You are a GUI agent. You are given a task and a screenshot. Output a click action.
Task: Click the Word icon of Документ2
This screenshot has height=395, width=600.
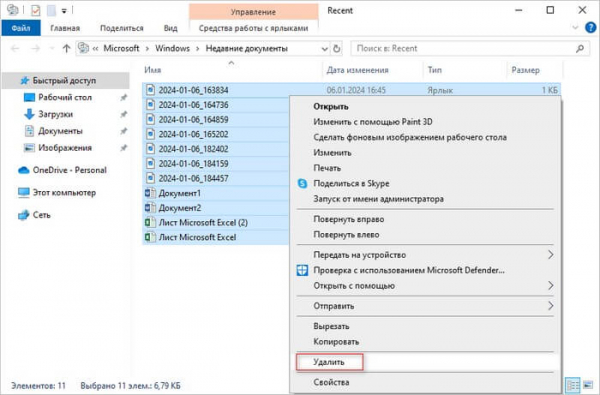tap(150, 208)
